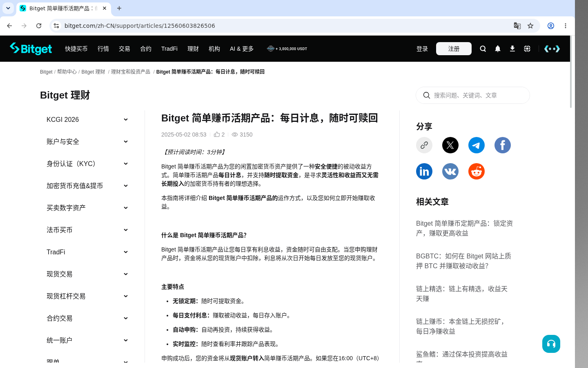The height and width of the screenshot is (368, 588).
Task: Expand 账户与安全 sidebar section
Action: pyautogui.click(x=87, y=141)
